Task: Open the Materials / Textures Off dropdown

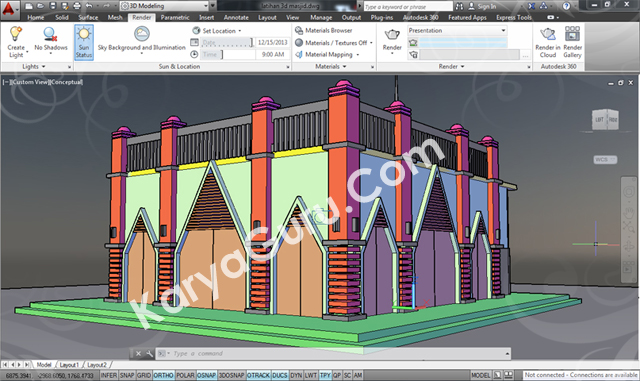Action: pyautogui.click(x=371, y=43)
